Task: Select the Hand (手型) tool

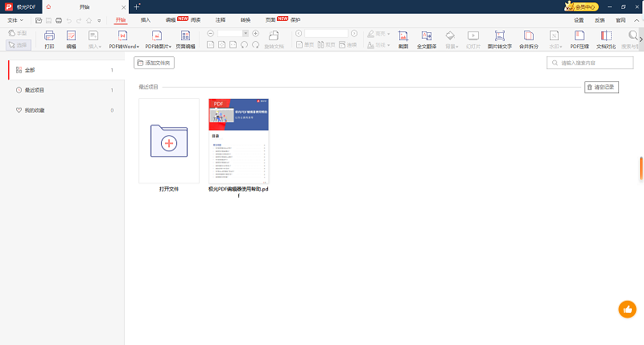Action: [x=18, y=33]
